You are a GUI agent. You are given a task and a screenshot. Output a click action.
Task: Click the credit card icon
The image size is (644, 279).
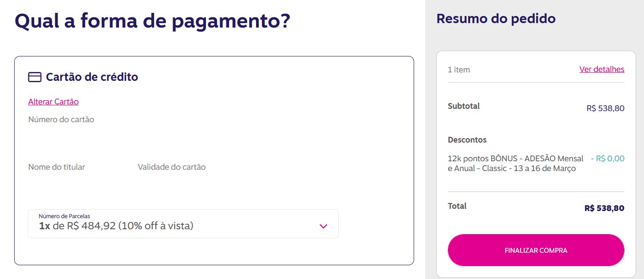[35, 77]
